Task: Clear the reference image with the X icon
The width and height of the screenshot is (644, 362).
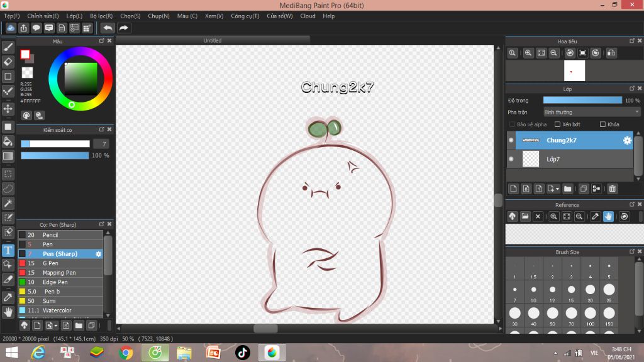Action: (x=538, y=216)
